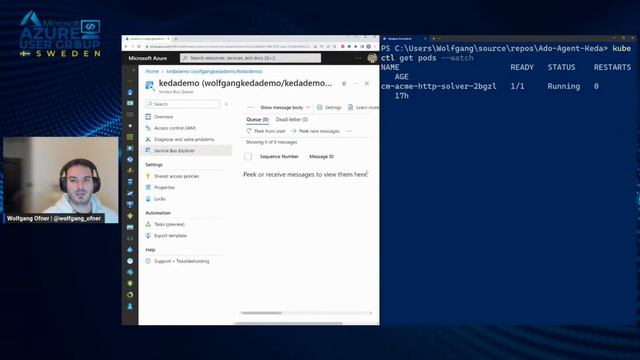Screen dimensions: 640x360
Task: Open Support + Troubleshooting
Action: point(182,261)
